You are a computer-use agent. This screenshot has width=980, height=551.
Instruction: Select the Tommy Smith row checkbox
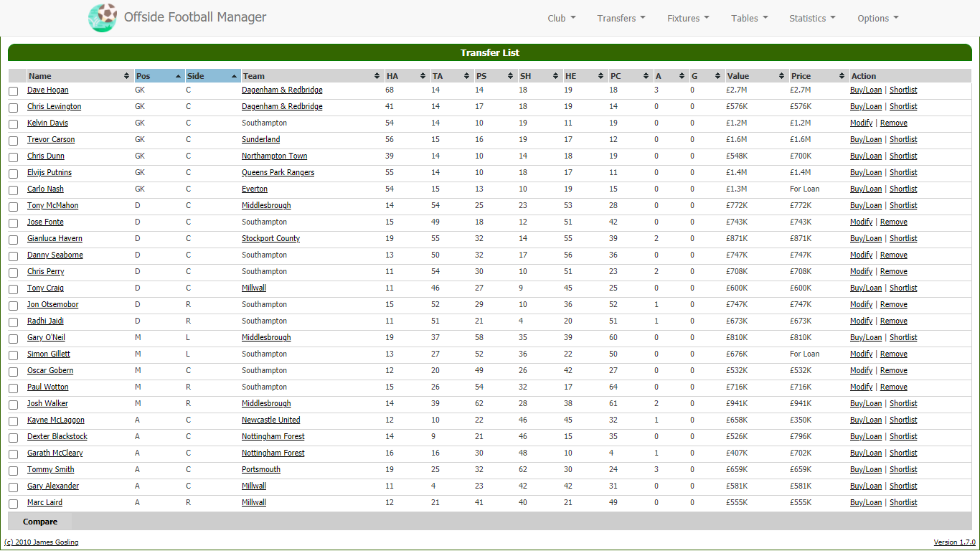coord(14,471)
